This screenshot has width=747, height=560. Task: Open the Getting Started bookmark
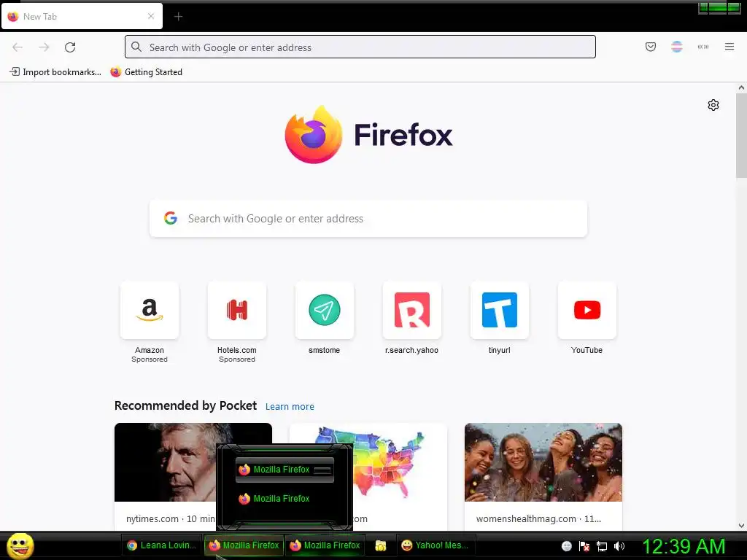point(146,72)
